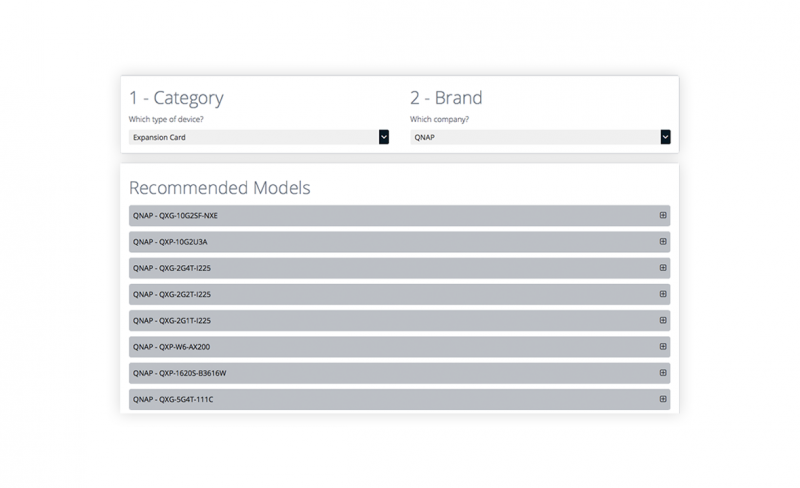The image size is (800, 488).
Task: Open the QNAP - QXP-1620S-B3616W entry
Action: click(x=399, y=373)
